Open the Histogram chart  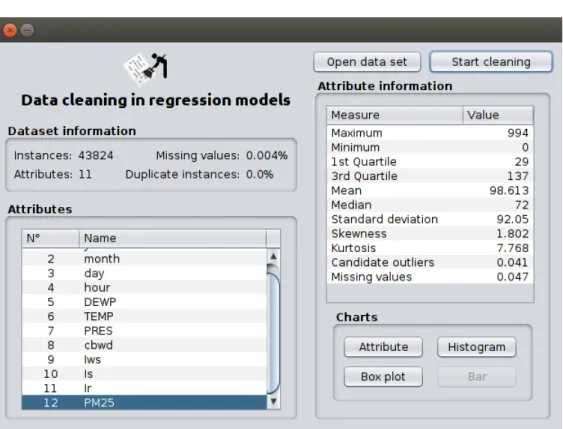[476, 347]
